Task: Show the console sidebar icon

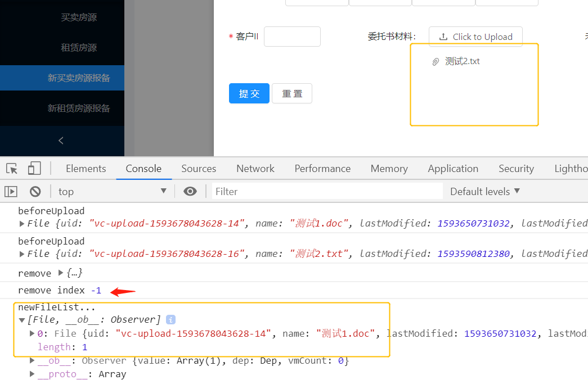Action: tap(11, 191)
